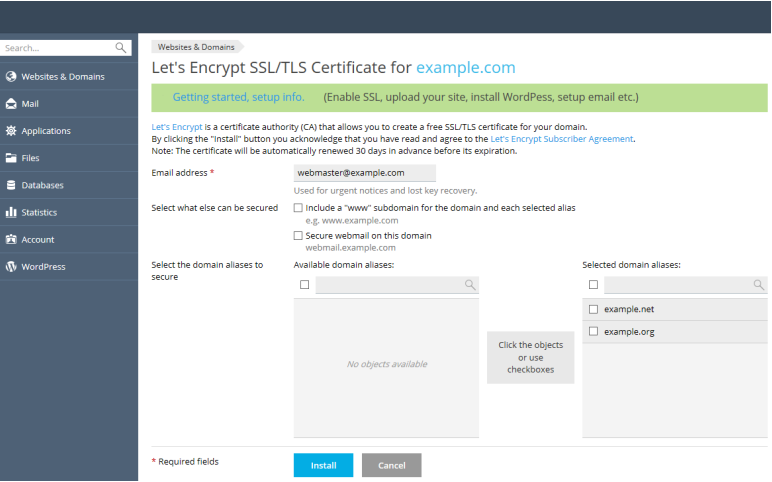Open the Websites & Domains breadcrumb
This screenshot has width=772, height=482.
point(196,47)
